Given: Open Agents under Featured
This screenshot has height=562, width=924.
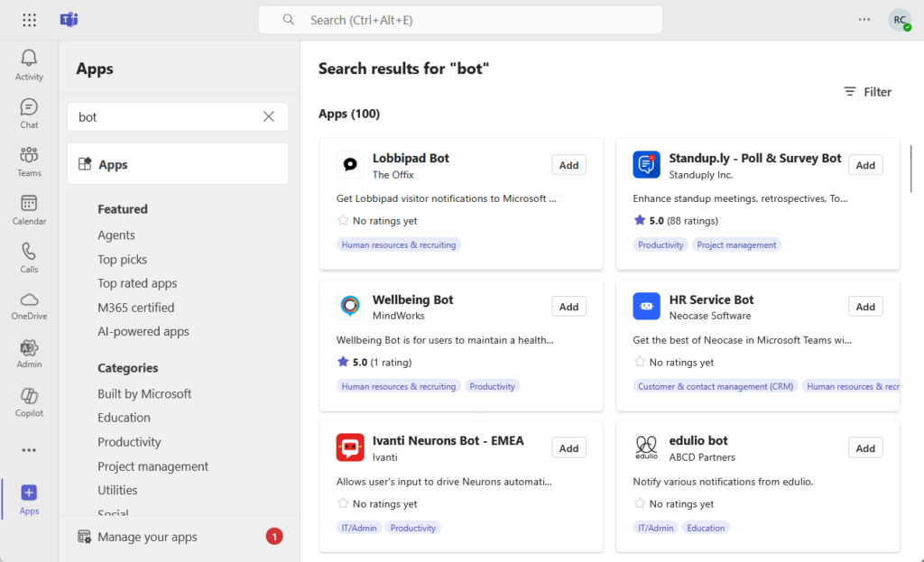Looking at the screenshot, I should [x=116, y=235].
